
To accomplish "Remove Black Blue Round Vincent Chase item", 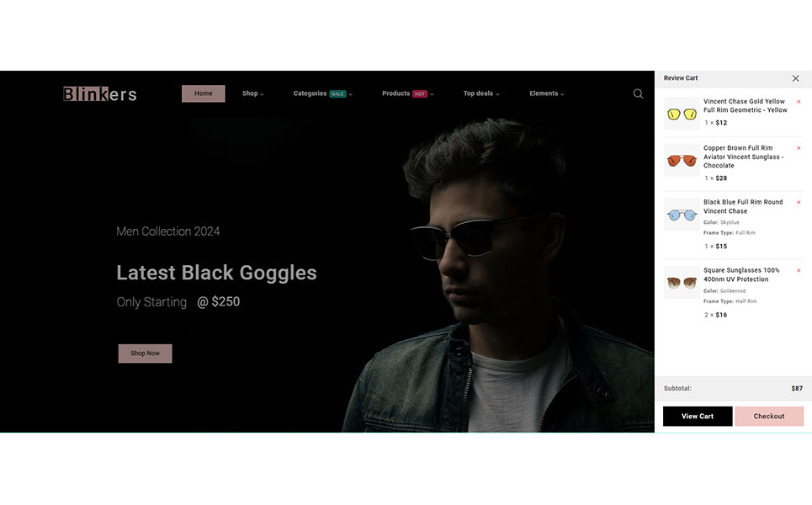I will [x=799, y=202].
